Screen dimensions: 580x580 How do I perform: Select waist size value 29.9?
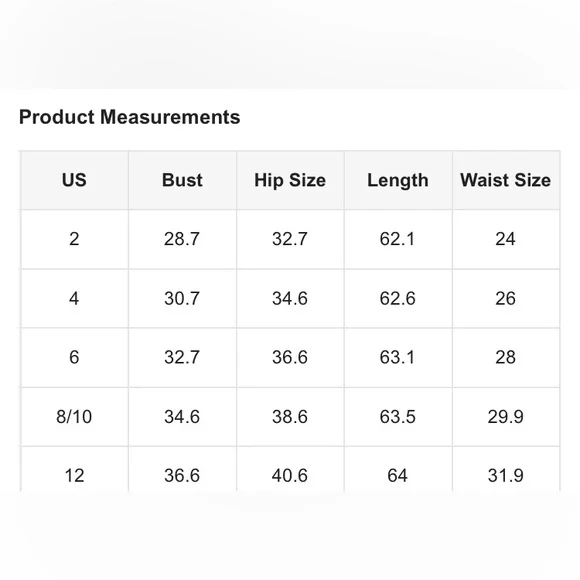pyautogui.click(x=506, y=417)
